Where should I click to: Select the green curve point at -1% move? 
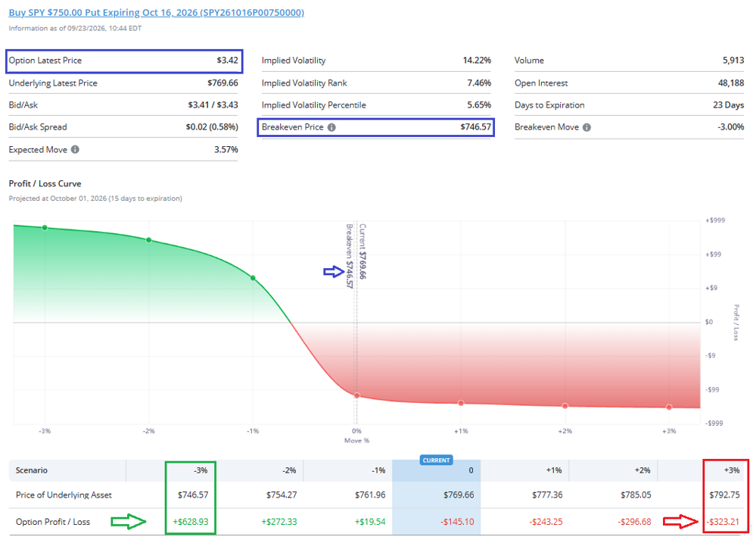[253, 278]
